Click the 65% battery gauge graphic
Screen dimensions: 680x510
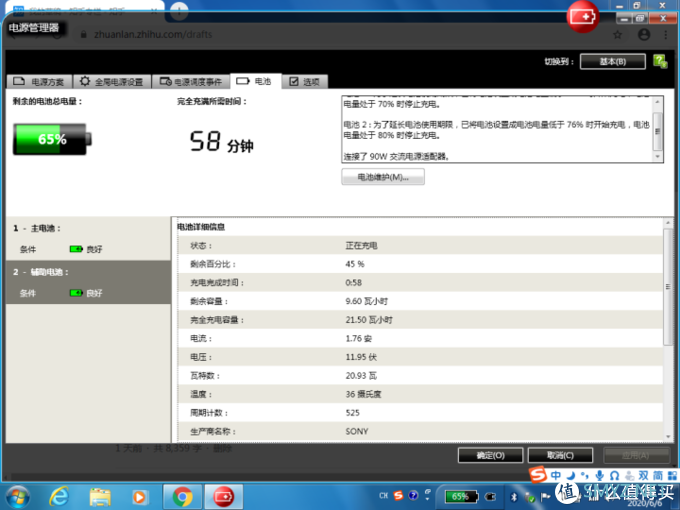(x=52, y=139)
